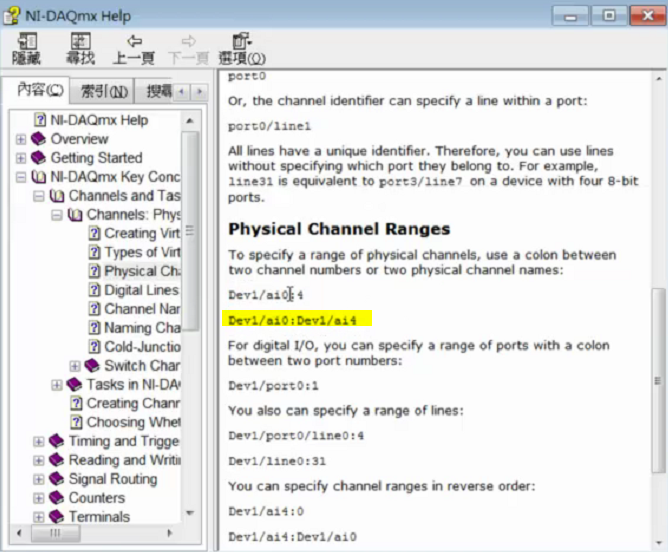Click the tab strip left scroll arrow
This screenshot has width=668, height=552.
(182, 92)
